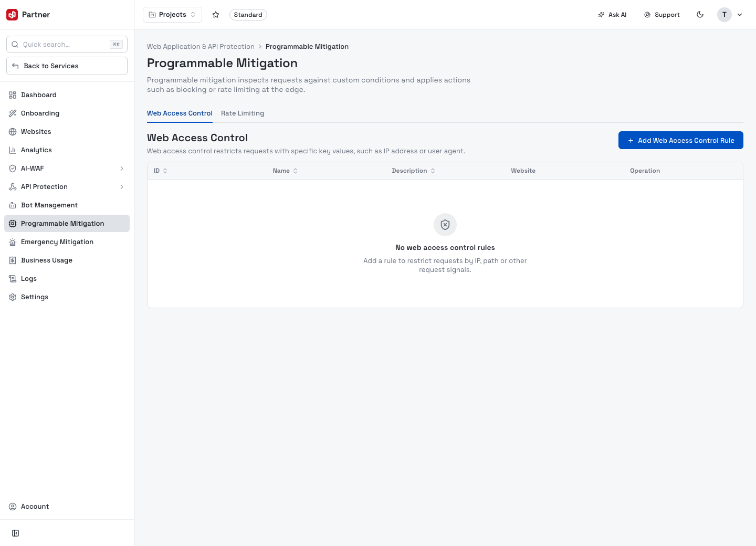The width and height of the screenshot is (756, 546).
Task: Click the Logs scroll icon
Action: point(13,279)
